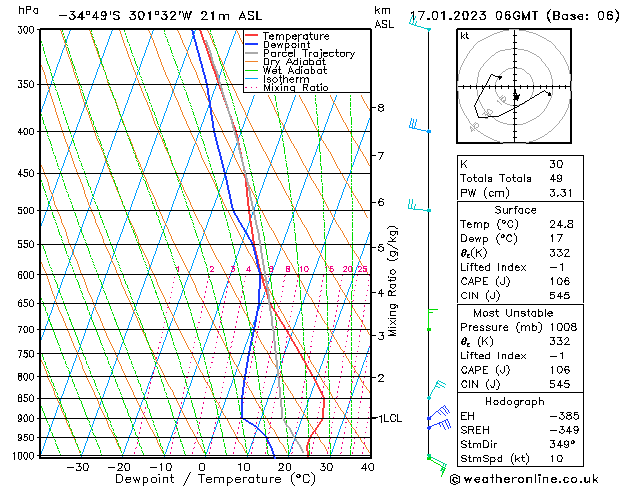Select the 'Dry Adiabat' legend label

point(294,62)
